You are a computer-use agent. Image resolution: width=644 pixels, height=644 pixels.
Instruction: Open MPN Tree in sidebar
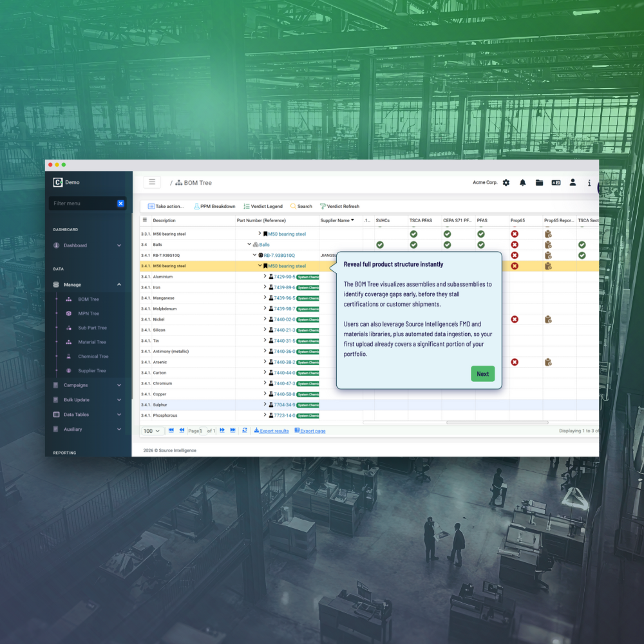coord(89,314)
